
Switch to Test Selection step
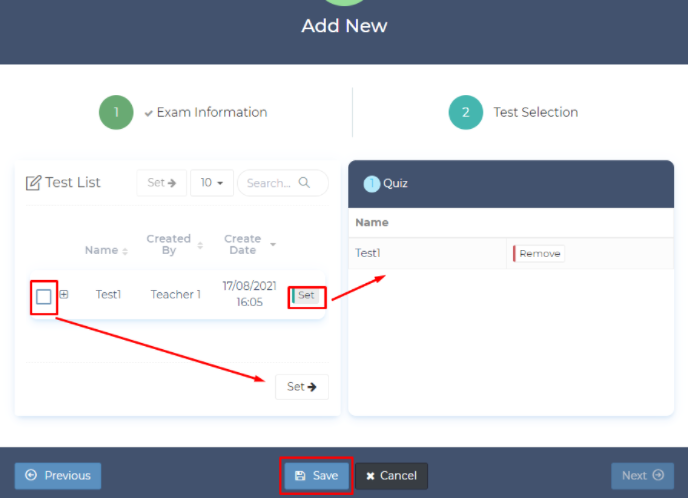[535, 112]
